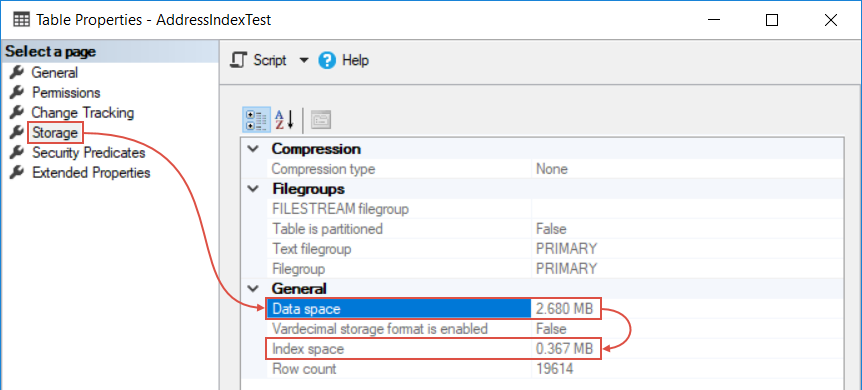
Task: Select the Row count value 19614
Action: (555, 369)
